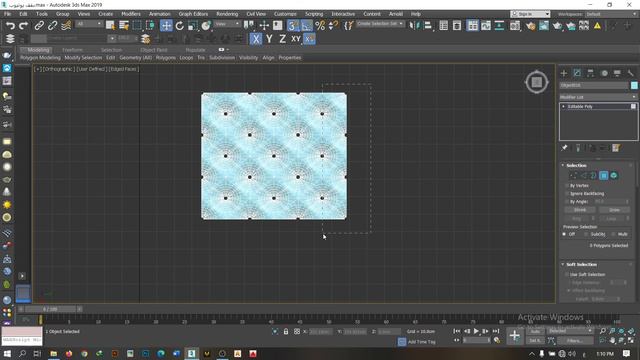The image size is (640, 360).
Task: Open Create Selection Set dropdown
Action: click(x=380, y=24)
